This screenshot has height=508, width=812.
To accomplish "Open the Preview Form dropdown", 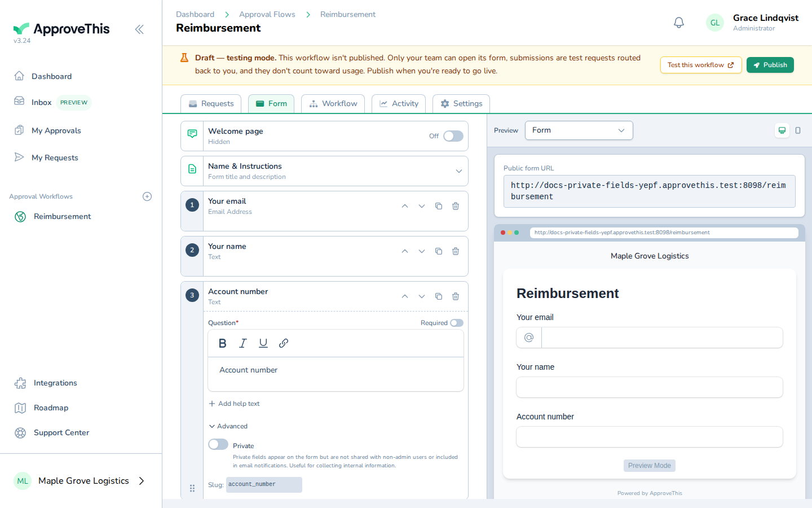I will (579, 130).
